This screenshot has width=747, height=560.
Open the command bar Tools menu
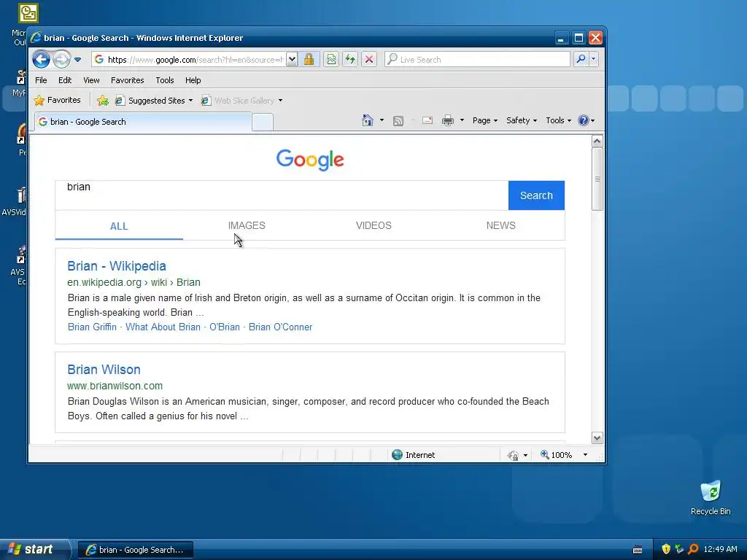tap(558, 120)
